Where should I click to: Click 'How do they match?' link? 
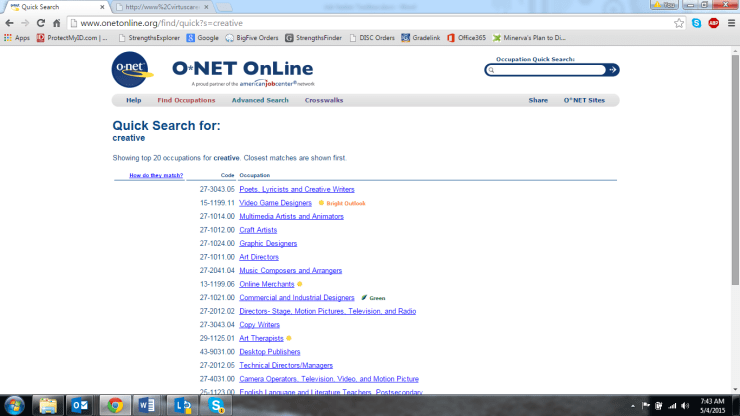pyautogui.click(x=156, y=175)
